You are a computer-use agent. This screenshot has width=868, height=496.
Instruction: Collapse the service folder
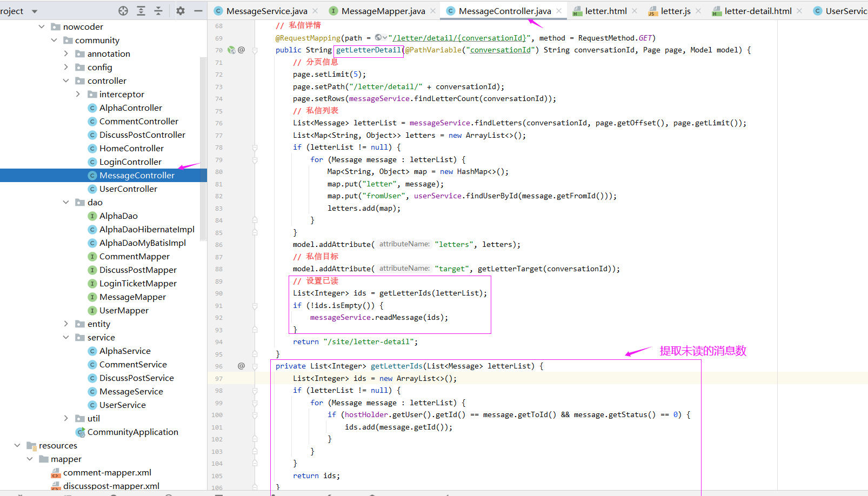pyautogui.click(x=66, y=337)
